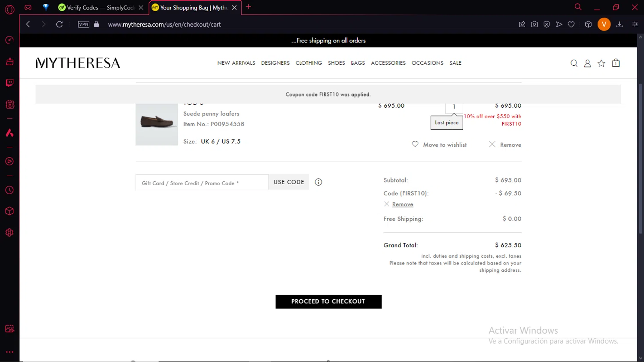Close the Your Shopping Bag tab
The height and width of the screenshot is (362, 644).
tap(234, 7)
